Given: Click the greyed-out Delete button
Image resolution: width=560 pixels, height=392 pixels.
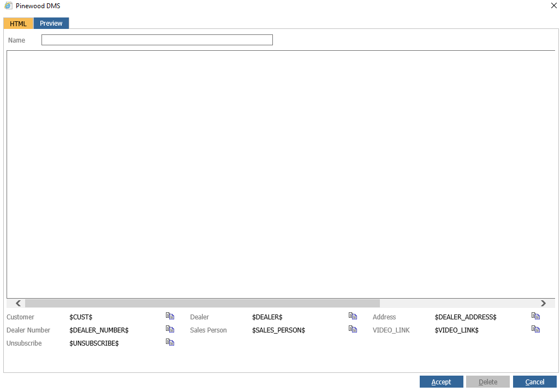Looking at the screenshot, I should point(488,382).
